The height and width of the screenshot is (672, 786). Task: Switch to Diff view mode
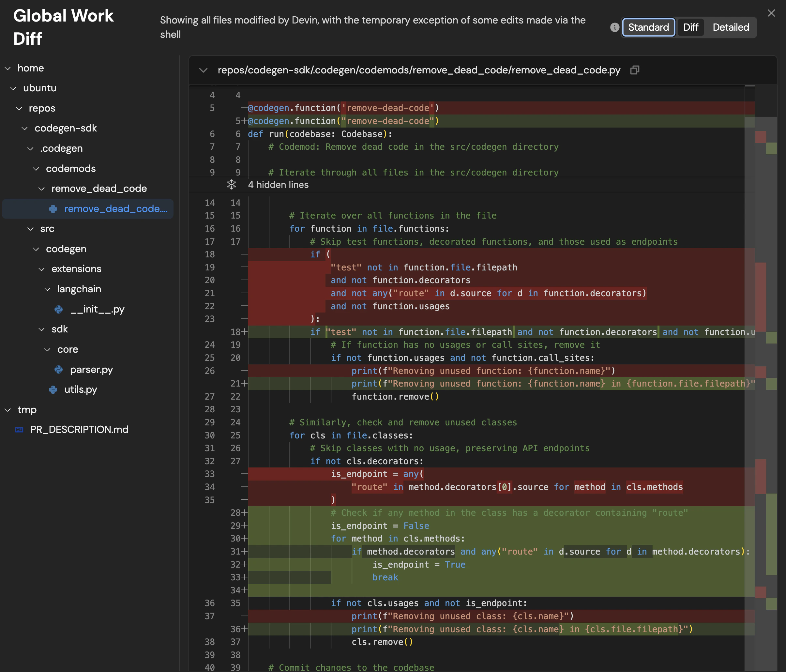(690, 27)
